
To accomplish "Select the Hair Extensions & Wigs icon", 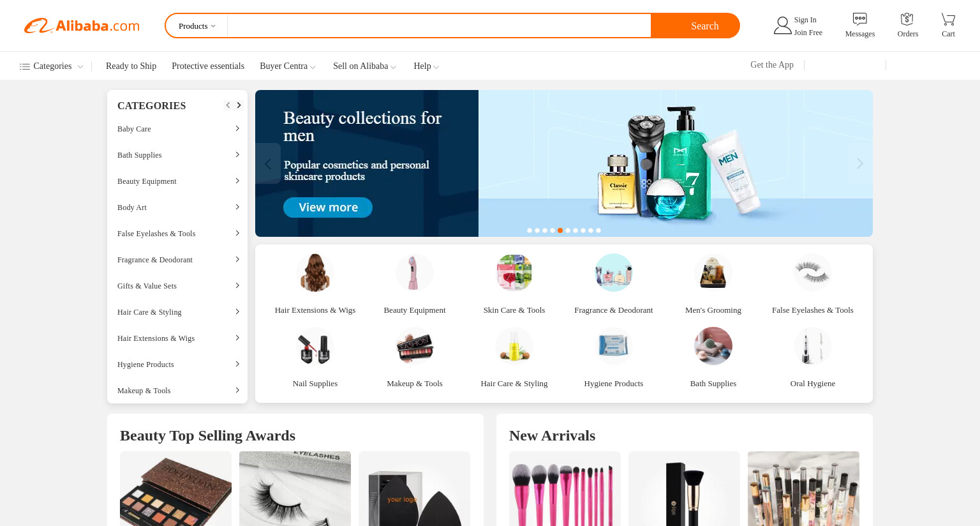I will (315, 273).
